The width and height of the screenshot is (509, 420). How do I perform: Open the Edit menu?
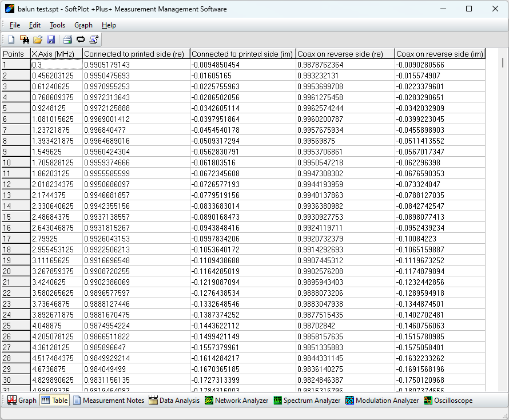point(35,25)
